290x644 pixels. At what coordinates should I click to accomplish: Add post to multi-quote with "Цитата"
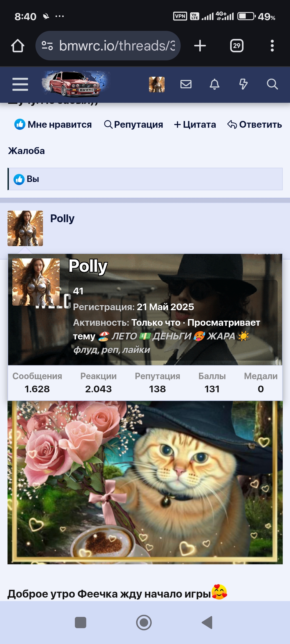tap(195, 125)
